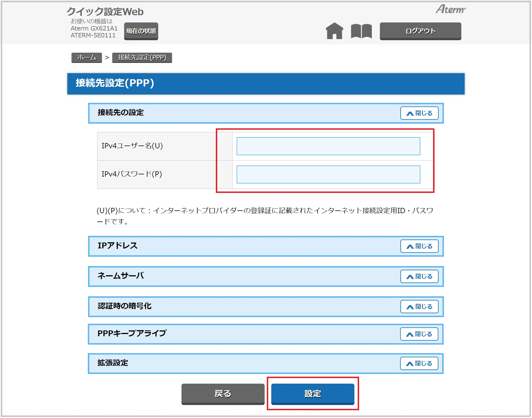Collapse the ネームサーバ section

(x=419, y=276)
